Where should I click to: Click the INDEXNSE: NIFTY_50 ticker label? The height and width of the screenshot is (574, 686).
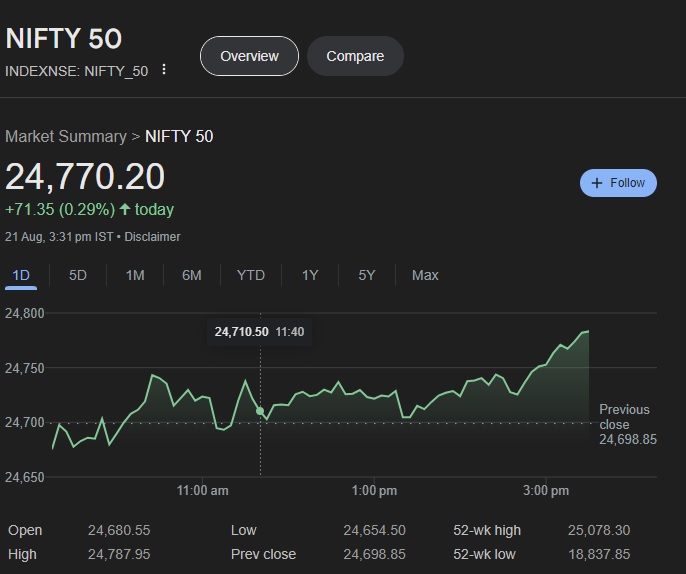pyautogui.click(x=77, y=71)
